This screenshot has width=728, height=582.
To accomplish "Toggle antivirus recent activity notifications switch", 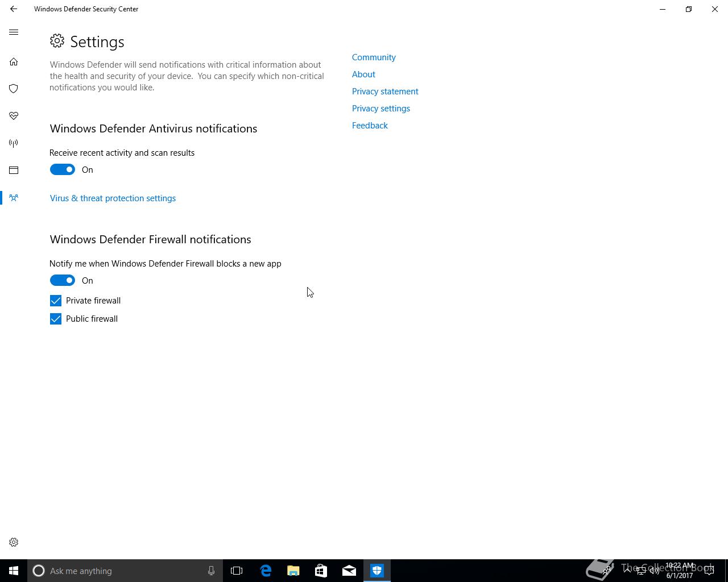I will tap(63, 169).
